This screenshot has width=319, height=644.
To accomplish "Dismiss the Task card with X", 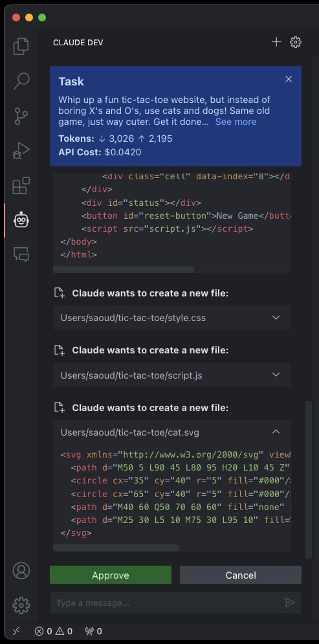I will point(289,79).
